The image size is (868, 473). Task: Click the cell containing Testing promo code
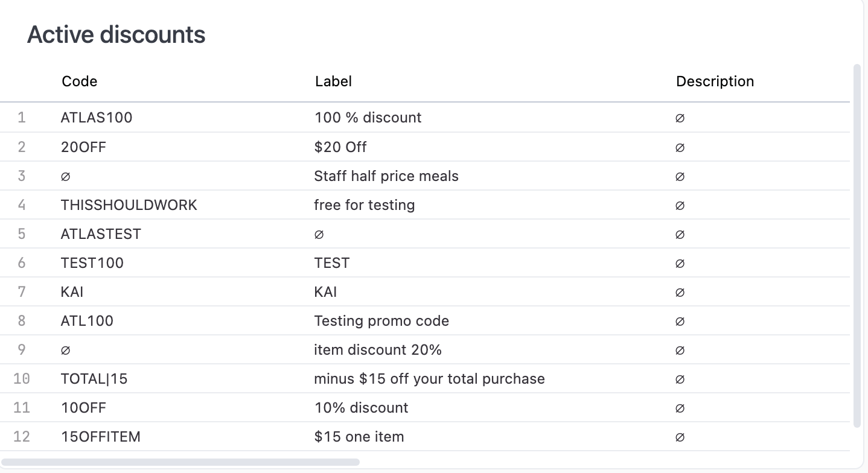coord(381,321)
